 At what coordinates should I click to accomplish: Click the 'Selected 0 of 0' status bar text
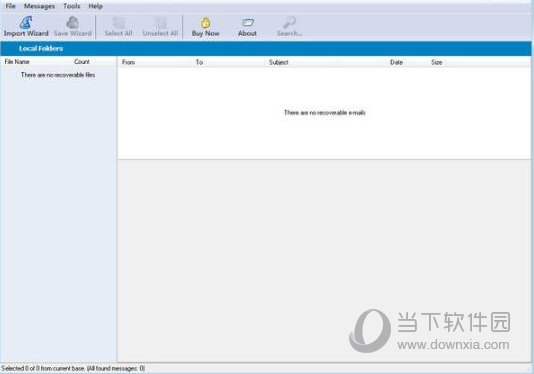coord(73,368)
